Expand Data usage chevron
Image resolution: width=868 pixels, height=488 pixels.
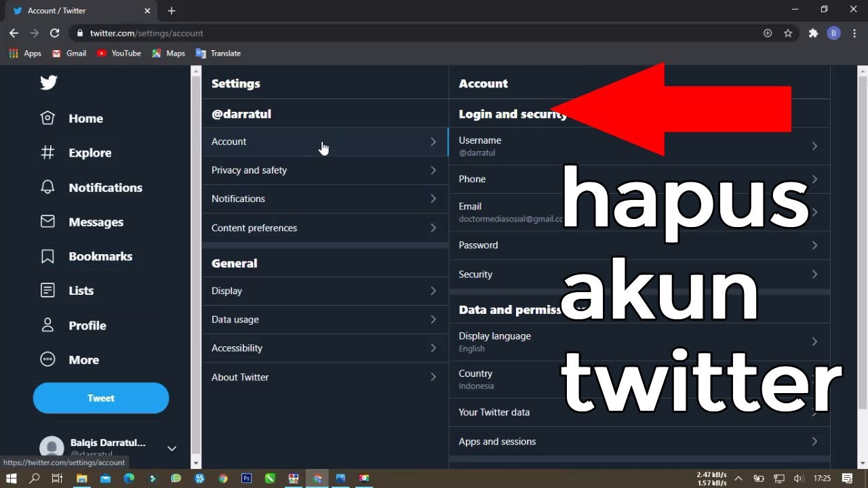(x=433, y=319)
